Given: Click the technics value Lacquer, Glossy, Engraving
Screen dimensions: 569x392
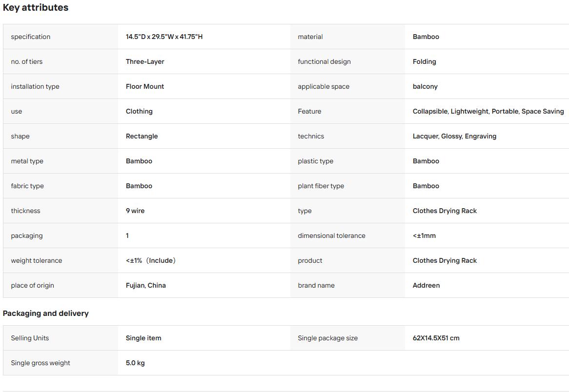Looking at the screenshot, I should (x=454, y=136).
